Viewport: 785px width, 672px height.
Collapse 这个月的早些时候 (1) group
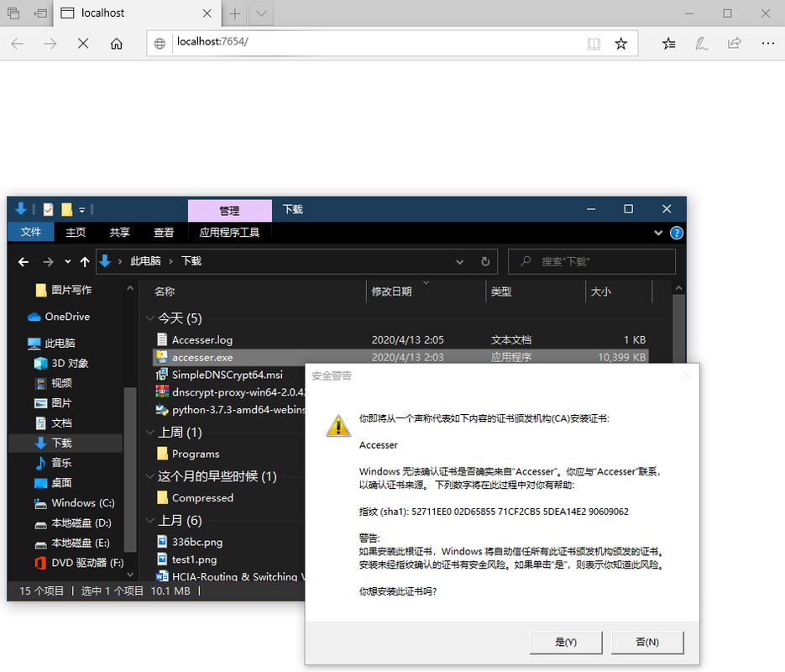(149, 476)
